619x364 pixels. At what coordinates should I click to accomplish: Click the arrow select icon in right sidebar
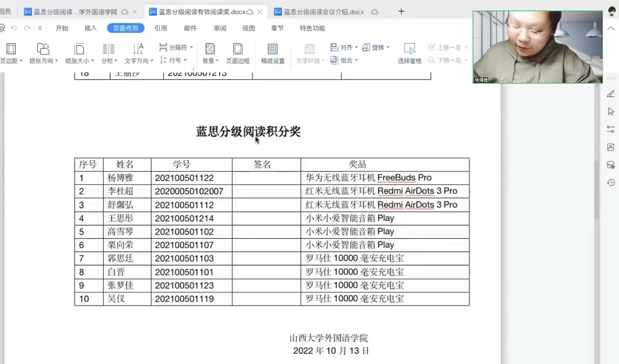tap(610, 111)
